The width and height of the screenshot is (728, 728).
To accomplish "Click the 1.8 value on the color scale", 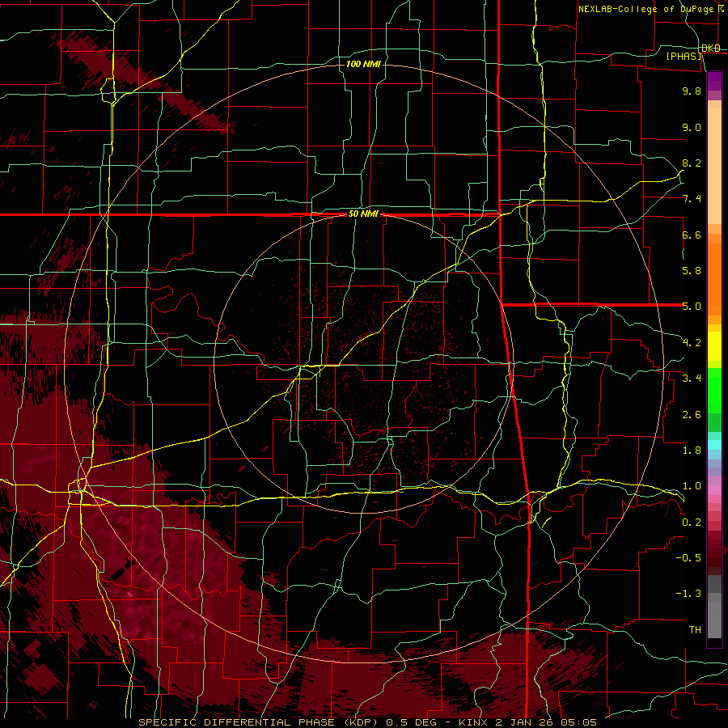I will click(x=692, y=451).
